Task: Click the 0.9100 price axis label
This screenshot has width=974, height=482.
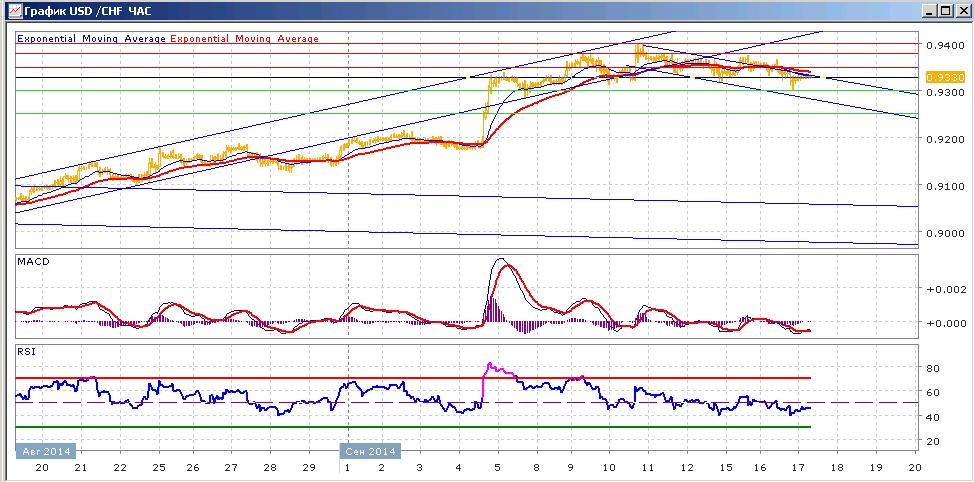Action: point(943,186)
